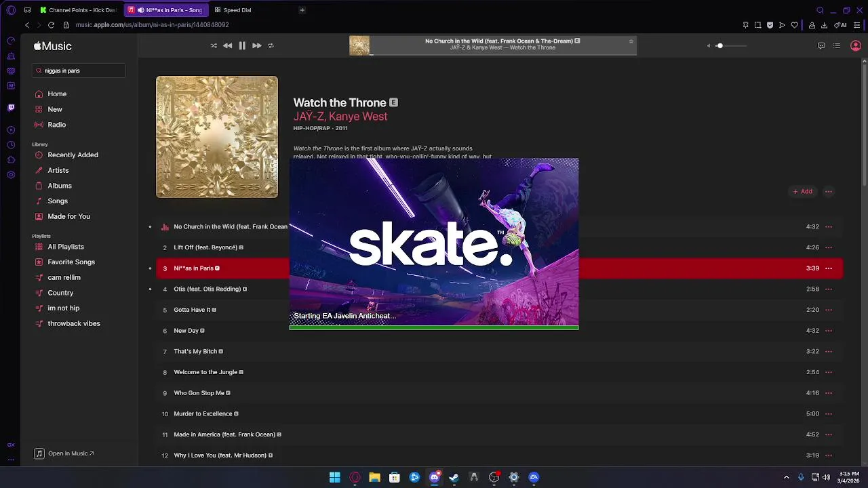
Task: Select the Made in America track row
Action: pos(499,434)
